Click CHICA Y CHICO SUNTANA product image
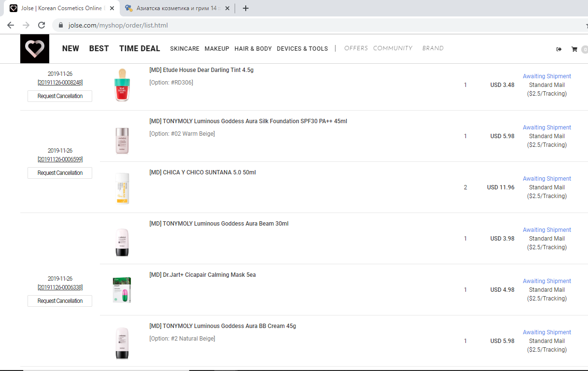The height and width of the screenshot is (371, 588). (122, 187)
